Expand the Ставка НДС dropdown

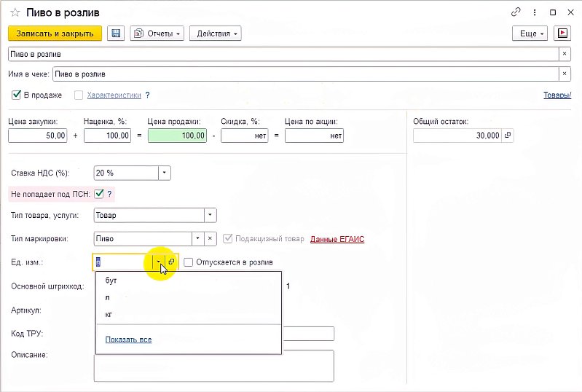(164, 173)
